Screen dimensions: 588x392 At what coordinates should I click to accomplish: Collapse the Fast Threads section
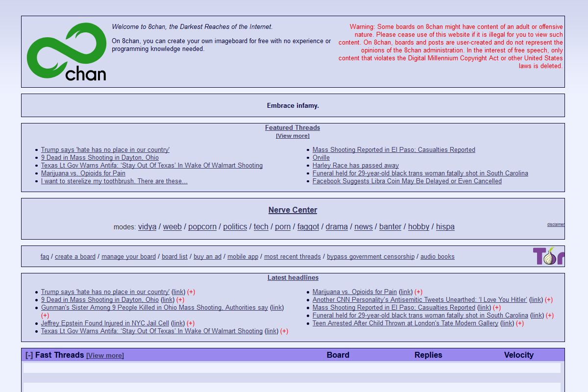(29, 355)
